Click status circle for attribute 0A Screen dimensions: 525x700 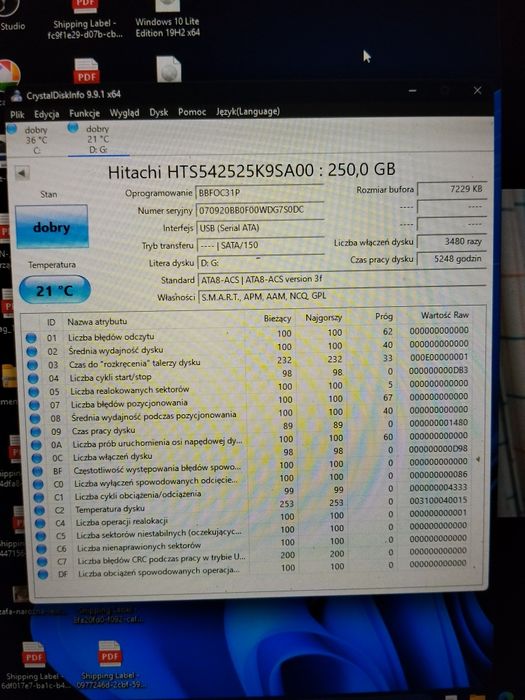(x=37, y=445)
